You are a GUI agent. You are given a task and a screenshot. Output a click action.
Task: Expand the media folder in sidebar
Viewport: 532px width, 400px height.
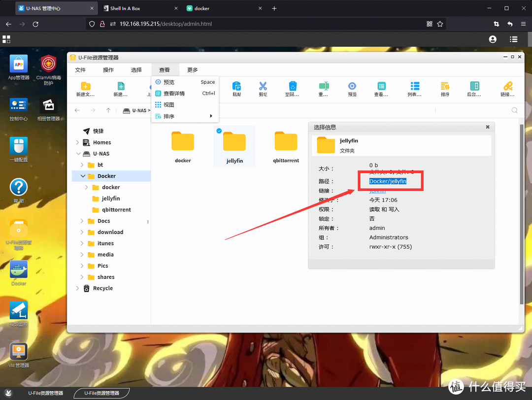82,255
